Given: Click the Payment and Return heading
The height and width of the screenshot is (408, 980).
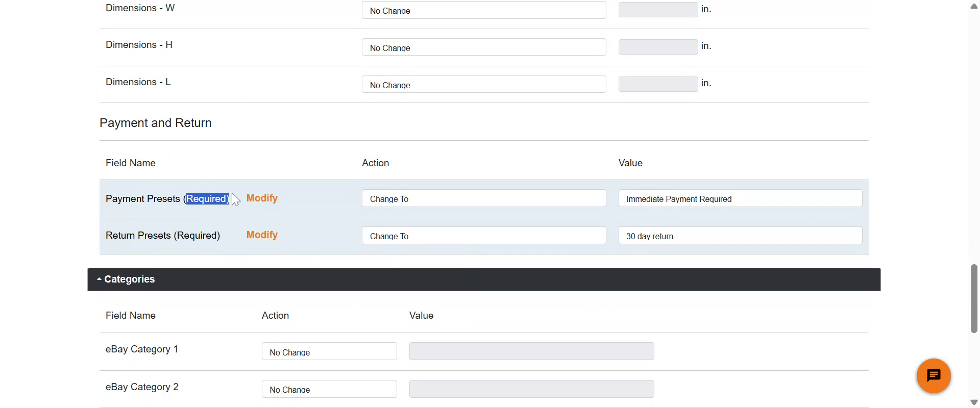Looking at the screenshot, I should coord(156,123).
